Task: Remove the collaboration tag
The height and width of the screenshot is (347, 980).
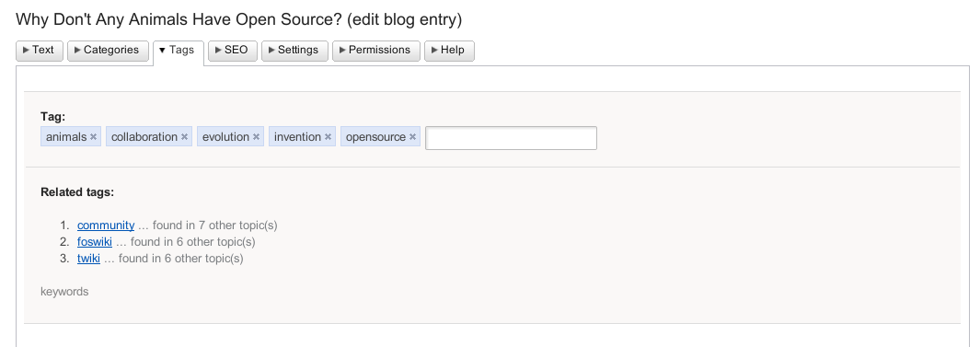Action: point(184,137)
